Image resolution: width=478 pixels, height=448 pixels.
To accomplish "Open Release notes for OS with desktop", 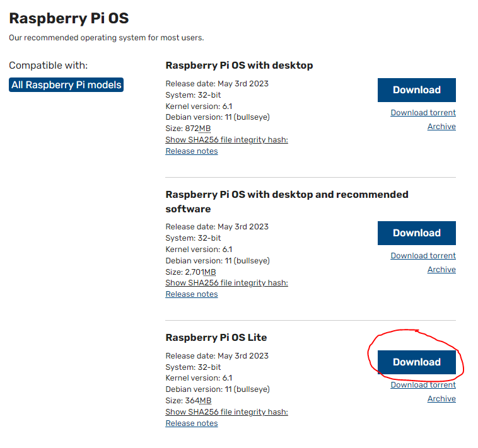I will tap(192, 151).
